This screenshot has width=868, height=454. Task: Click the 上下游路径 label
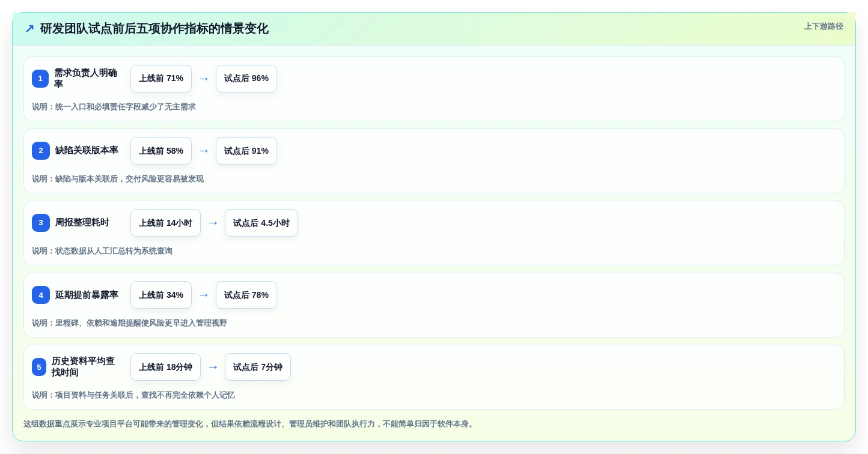[x=824, y=26]
